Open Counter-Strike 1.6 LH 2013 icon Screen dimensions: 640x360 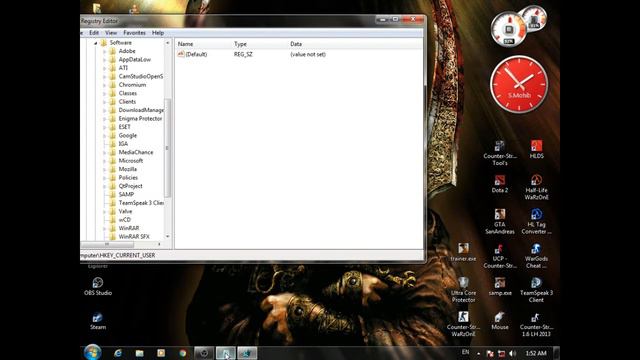[x=536, y=324]
